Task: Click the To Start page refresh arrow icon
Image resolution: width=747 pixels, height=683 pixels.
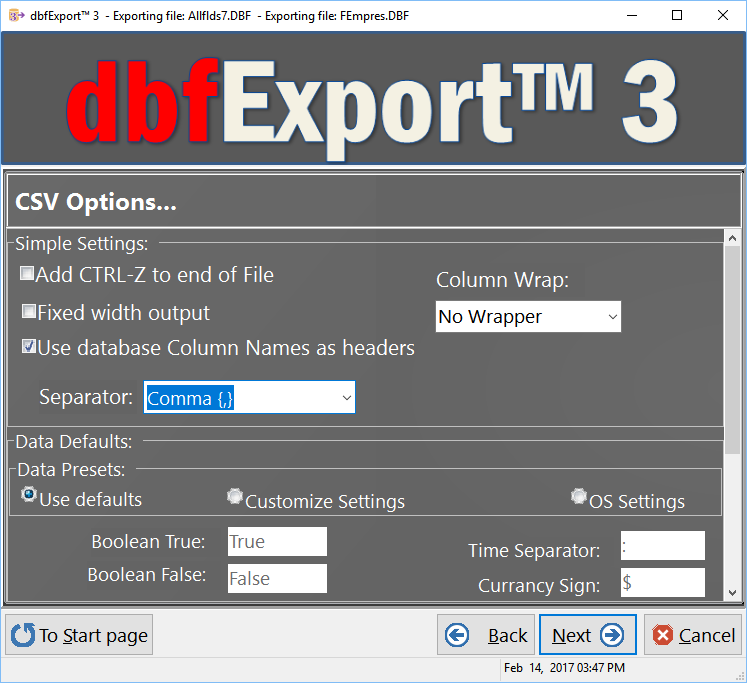Action: coord(23,635)
